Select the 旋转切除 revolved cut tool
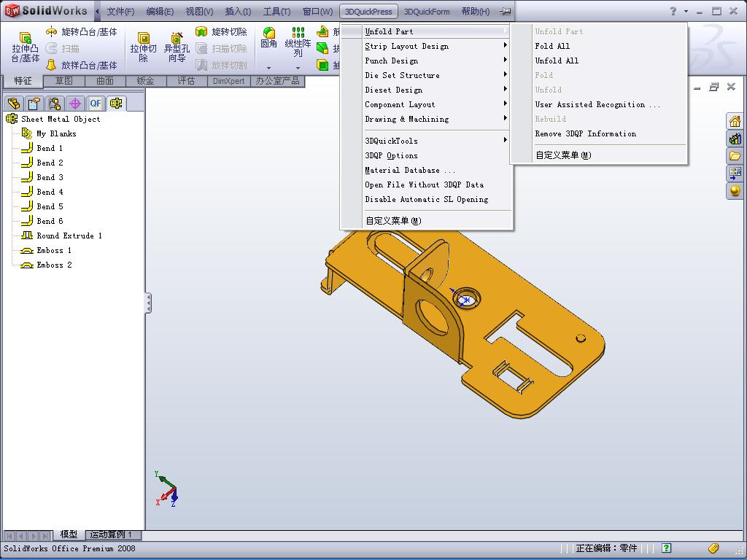The height and width of the screenshot is (560, 747). click(x=221, y=32)
